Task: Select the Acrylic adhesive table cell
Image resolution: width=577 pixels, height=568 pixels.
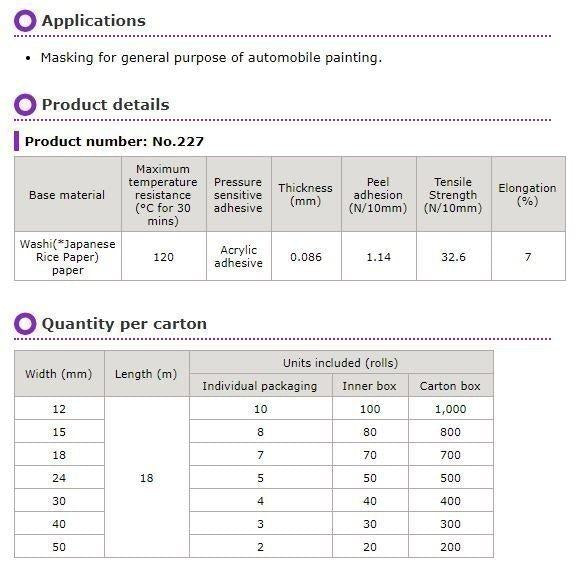Action: [239, 256]
